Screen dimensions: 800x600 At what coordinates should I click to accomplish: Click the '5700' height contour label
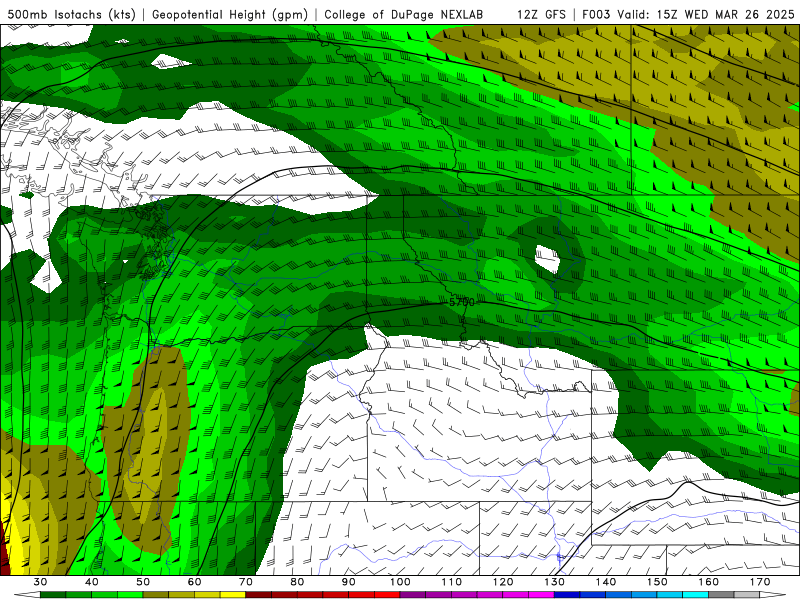coord(462,302)
